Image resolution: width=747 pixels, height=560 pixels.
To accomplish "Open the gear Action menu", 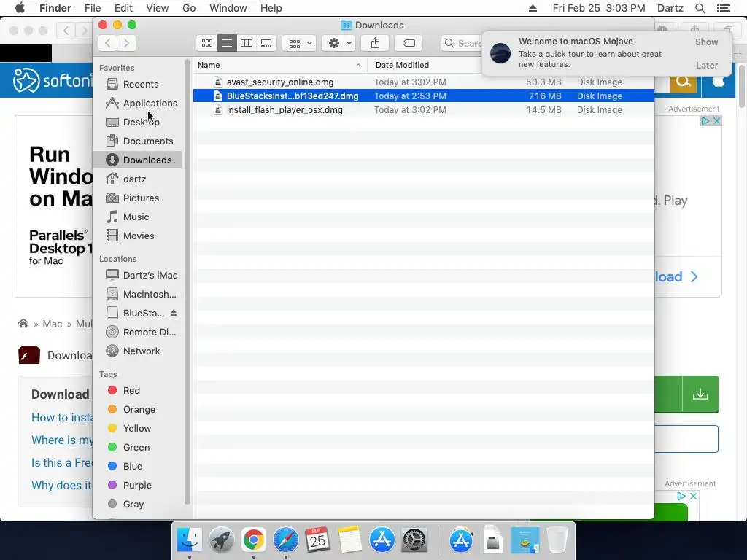I will (x=338, y=43).
